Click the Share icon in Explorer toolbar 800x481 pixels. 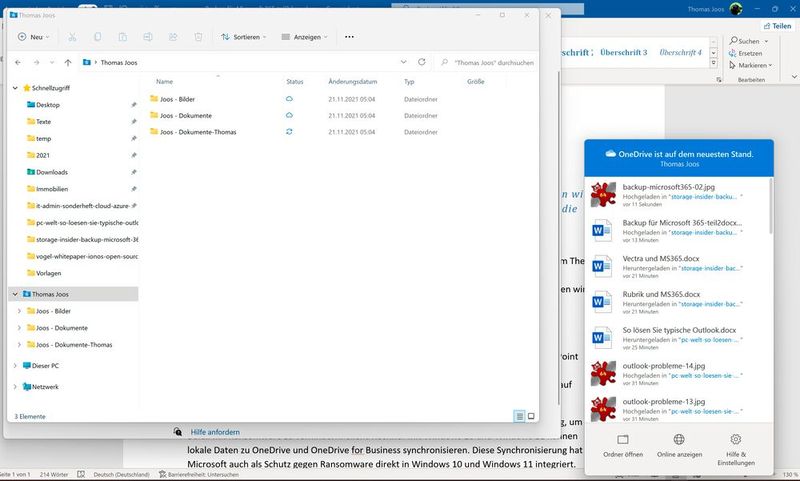click(173, 37)
